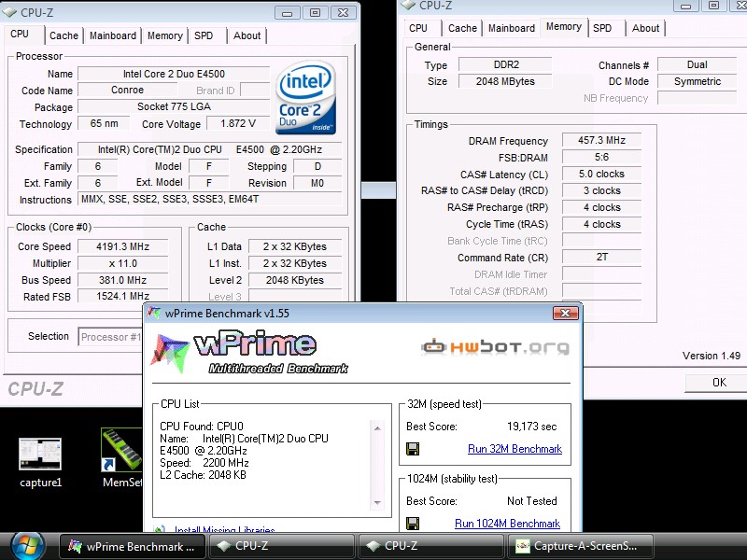Viewport: 747px width, 560px height.
Task: Switch to second CPU-Z taskbar button
Action: 430,546
